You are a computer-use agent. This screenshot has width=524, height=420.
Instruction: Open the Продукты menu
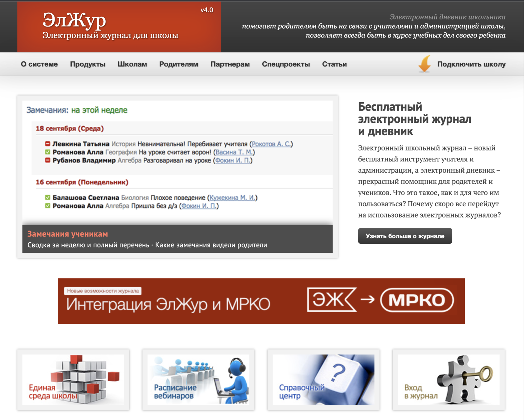pyautogui.click(x=88, y=64)
